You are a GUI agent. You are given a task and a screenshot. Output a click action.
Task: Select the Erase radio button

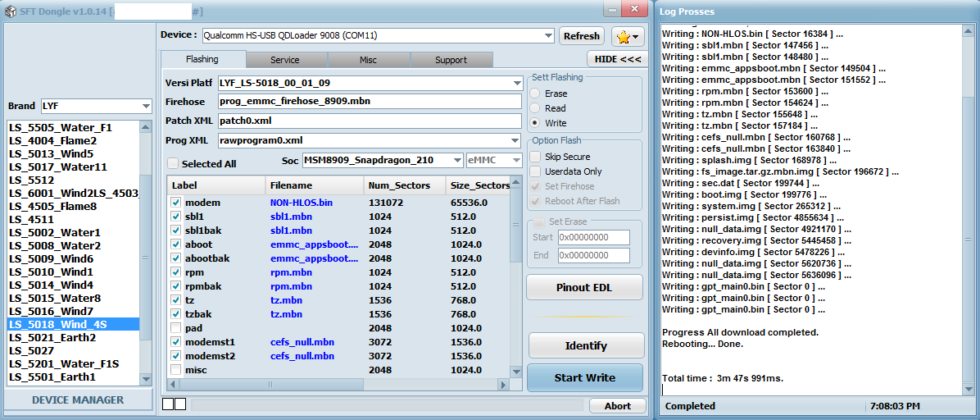(x=536, y=94)
